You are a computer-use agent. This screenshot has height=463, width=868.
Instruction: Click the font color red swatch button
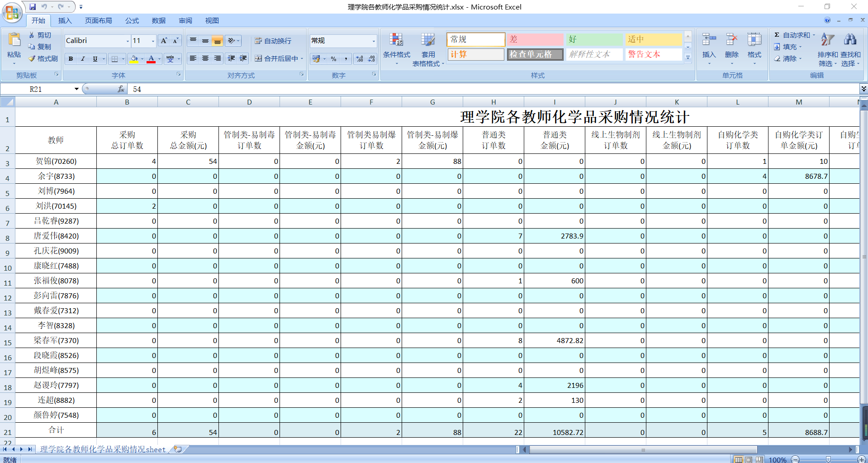(x=151, y=59)
